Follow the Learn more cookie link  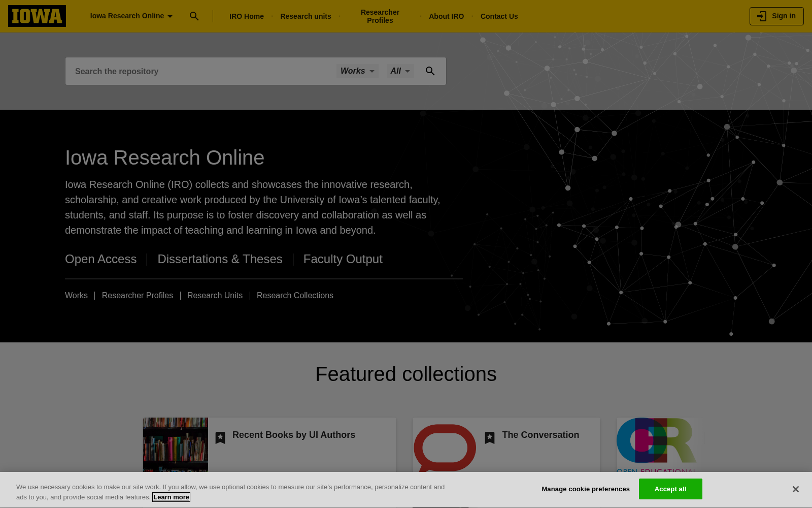172,497
